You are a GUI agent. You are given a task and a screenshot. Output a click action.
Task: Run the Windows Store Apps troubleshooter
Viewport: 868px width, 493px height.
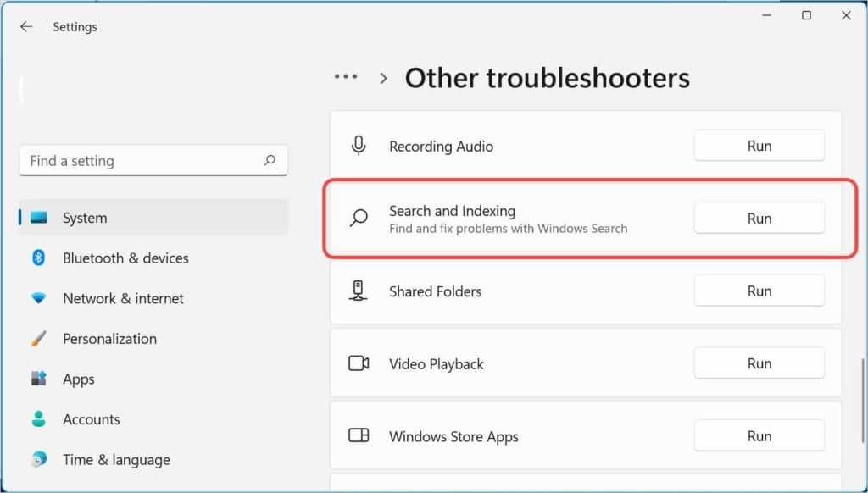[x=759, y=436]
